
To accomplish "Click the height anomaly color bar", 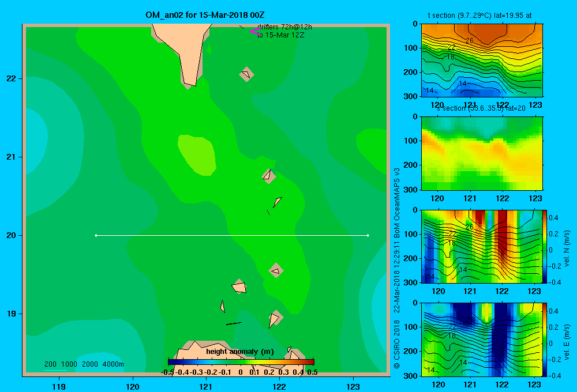I will (241, 362).
